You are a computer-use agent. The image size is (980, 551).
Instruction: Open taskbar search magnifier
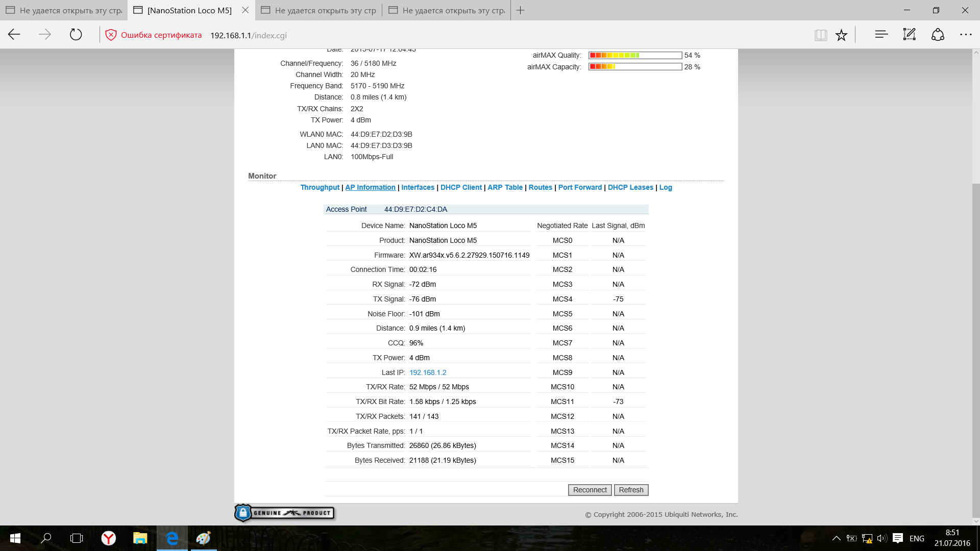[x=46, y=538]
